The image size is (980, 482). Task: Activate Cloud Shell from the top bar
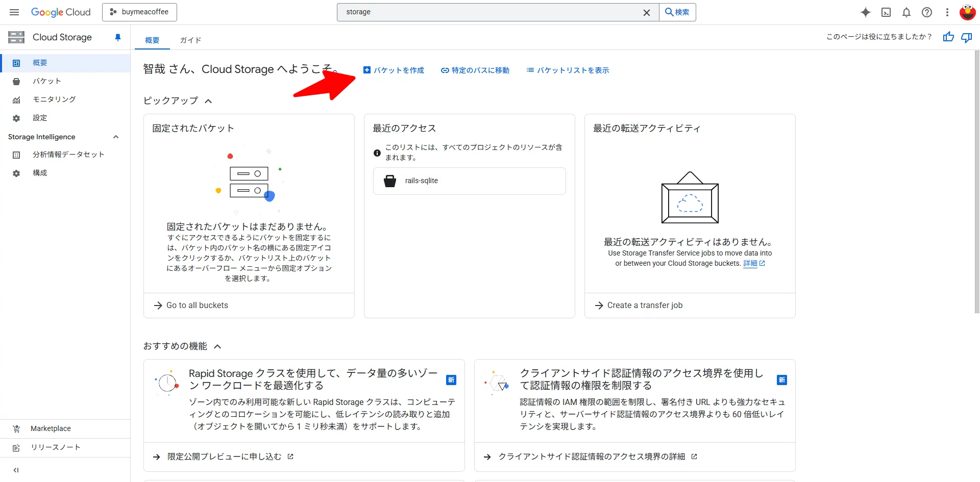pyautogui.click(x=886, y=12)
